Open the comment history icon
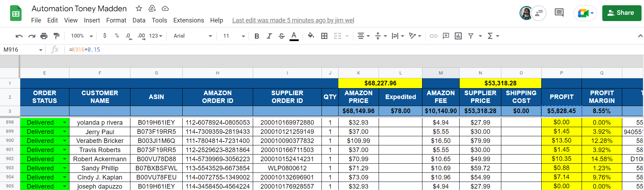 click(x=559, y=13)
